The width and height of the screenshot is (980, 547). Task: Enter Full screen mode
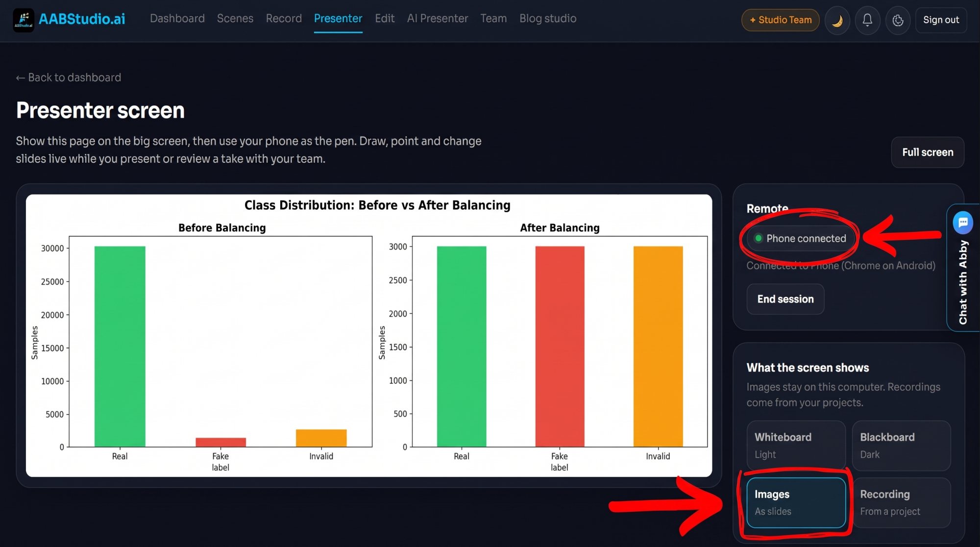pyautogui.click(x=928, y=152)
